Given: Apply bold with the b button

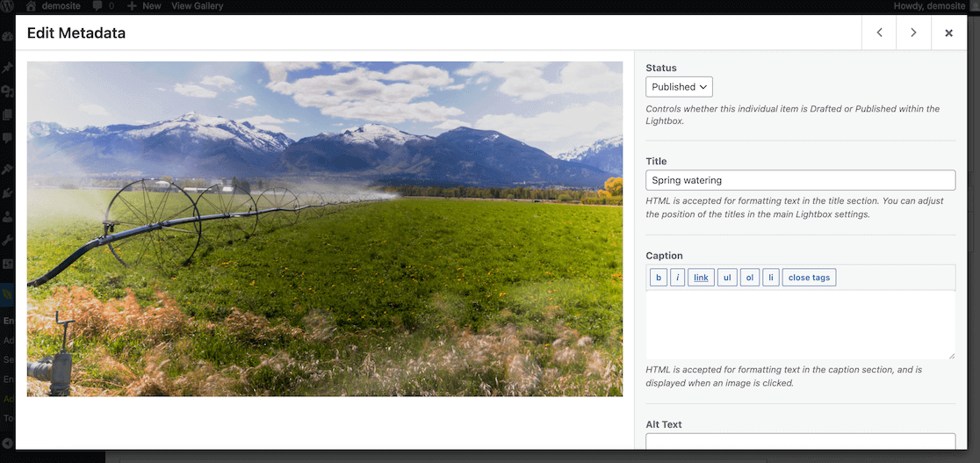Looking at the screenshot, I should (x=658, y=278).
